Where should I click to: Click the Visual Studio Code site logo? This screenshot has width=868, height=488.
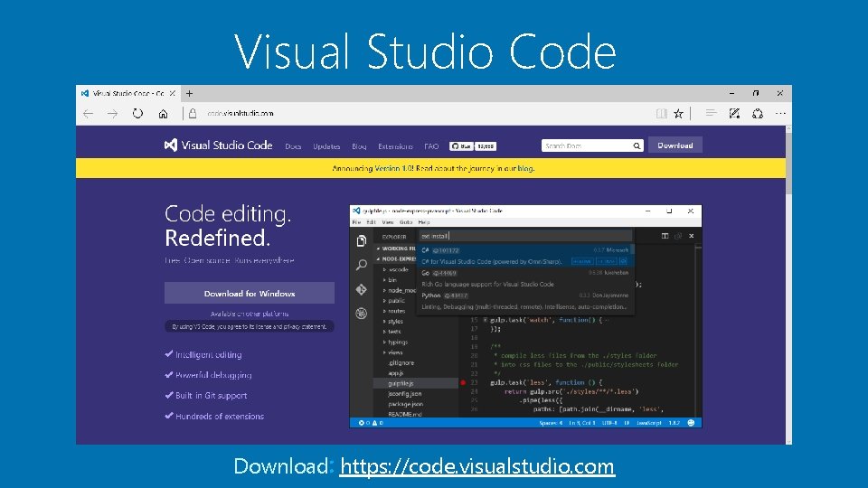tap(218, 145)
